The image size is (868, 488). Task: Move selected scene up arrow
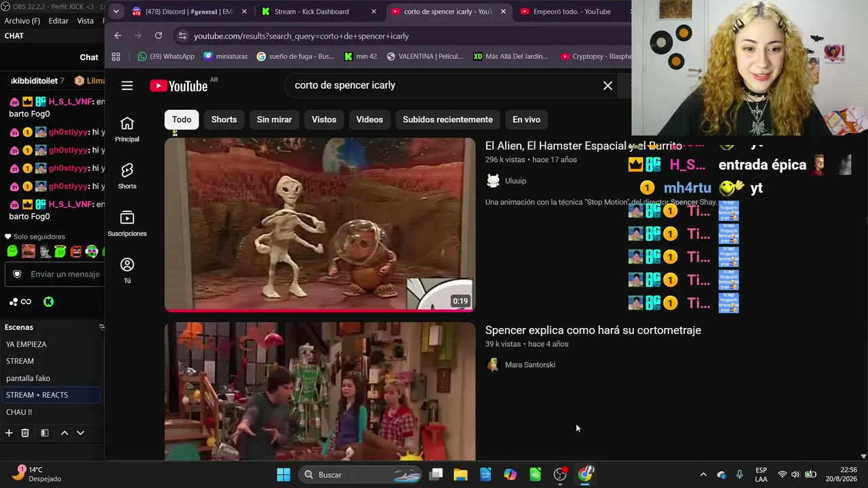[x=64, y=432]
